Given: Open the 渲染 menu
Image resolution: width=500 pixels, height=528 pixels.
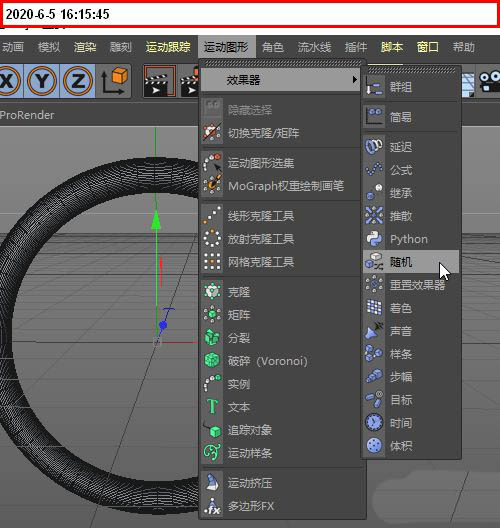Looking at the screenshot, I should tap(85, 47).
